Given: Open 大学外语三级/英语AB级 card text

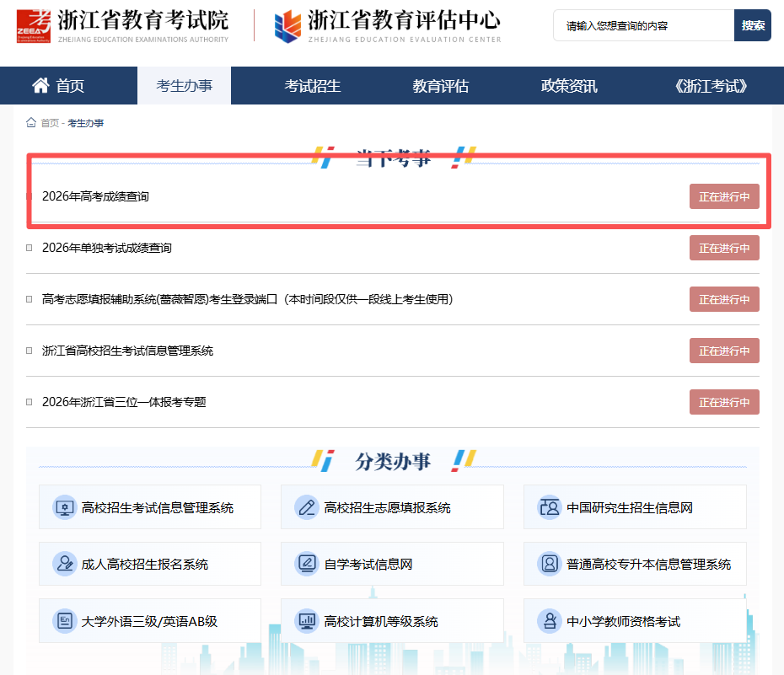Looking at the screenshot, I should 149,622.
